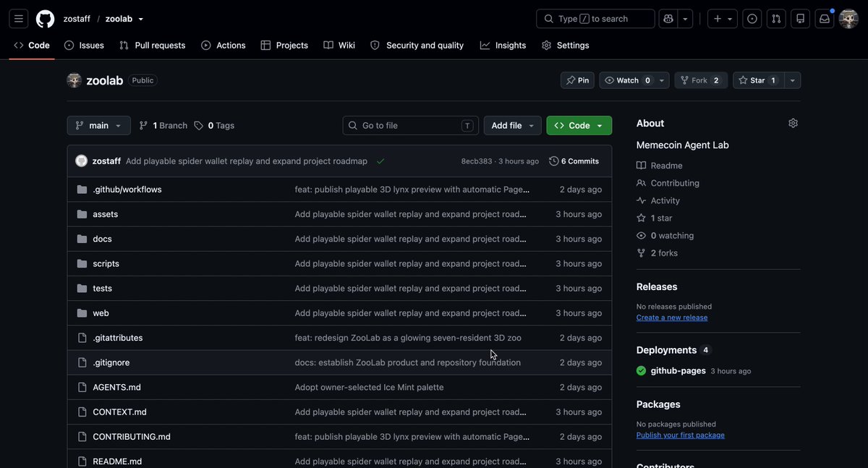Open commit hash 8ecb383
Viewport: 868px width, 468px height.
pyautogui.click(x=477, y=161)
